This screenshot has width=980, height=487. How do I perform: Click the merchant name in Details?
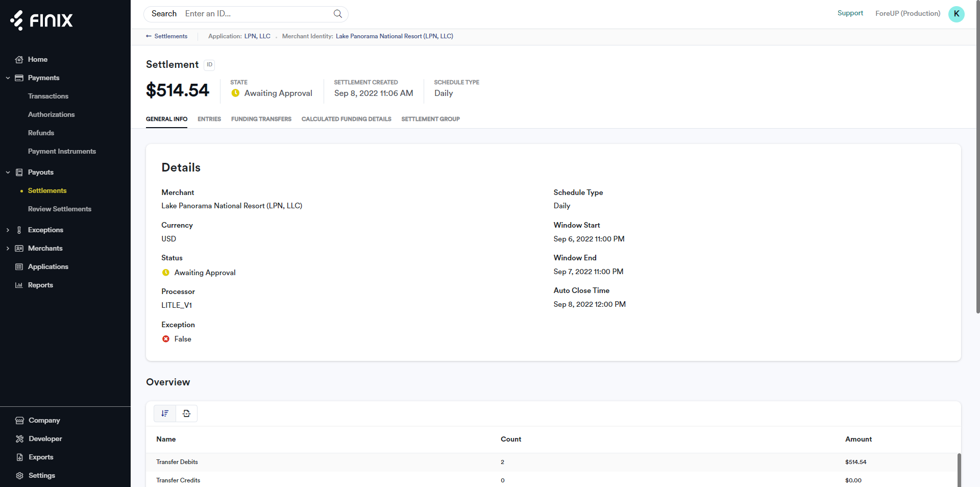click(232, 206)
